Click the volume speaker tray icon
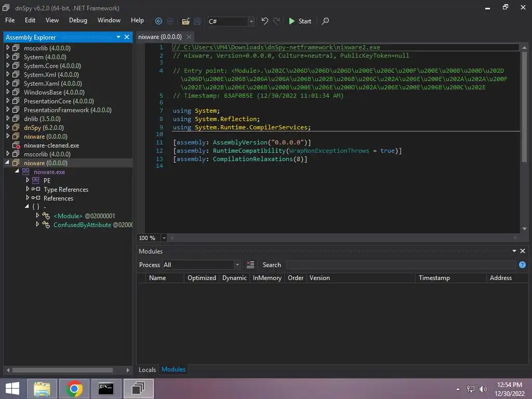Image resolution: width=532 pixels, height=399 pixels. pyautogui.click(x=483, y=389)
